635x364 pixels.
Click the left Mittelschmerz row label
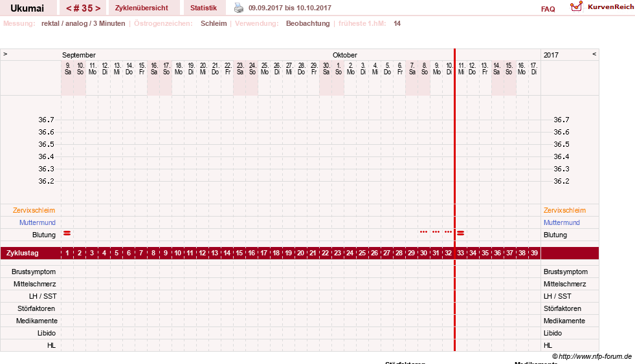34,284
